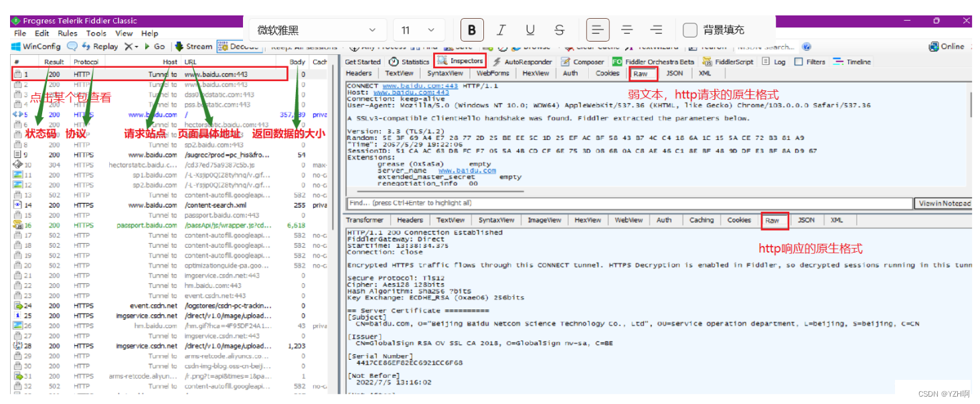Open the FiddlerScript tab
The height and width of the screenshot is (404, 980).
(728, 62)
